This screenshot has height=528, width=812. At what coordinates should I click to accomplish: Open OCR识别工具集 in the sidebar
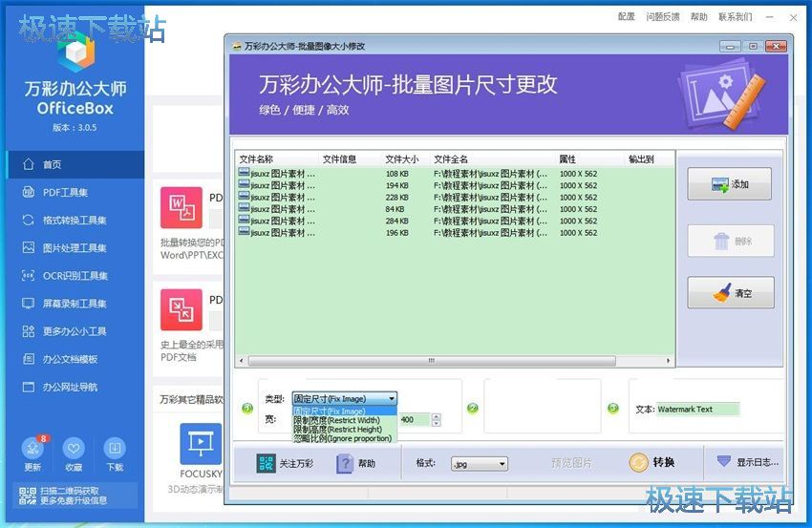coord(75,276)
